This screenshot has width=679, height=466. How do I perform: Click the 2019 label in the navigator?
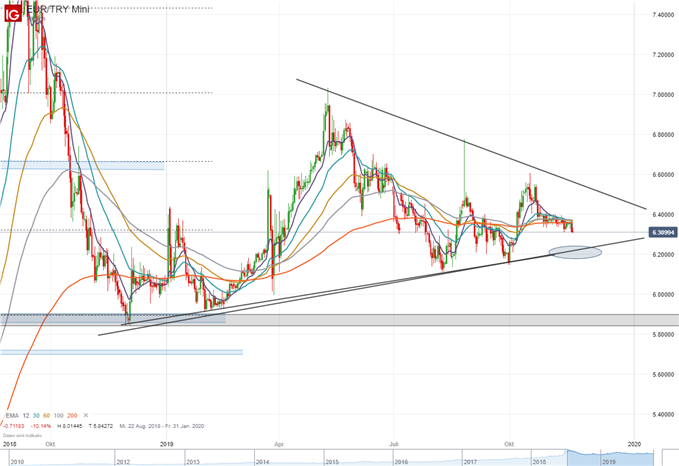[609, 462]
